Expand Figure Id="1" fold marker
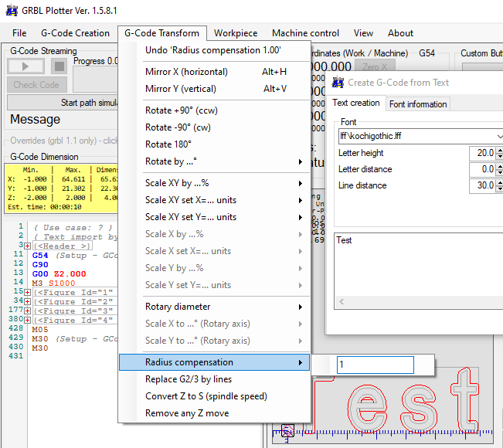 [x=28, y=292]
